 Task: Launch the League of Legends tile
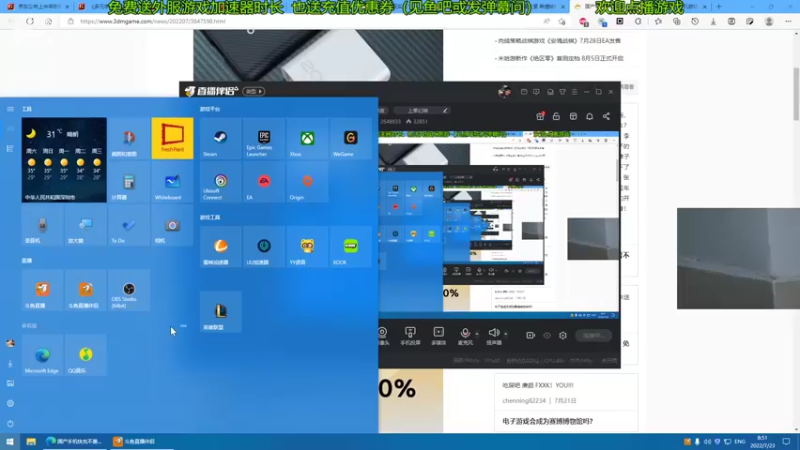pyautogui.click(x=220, y=312)
